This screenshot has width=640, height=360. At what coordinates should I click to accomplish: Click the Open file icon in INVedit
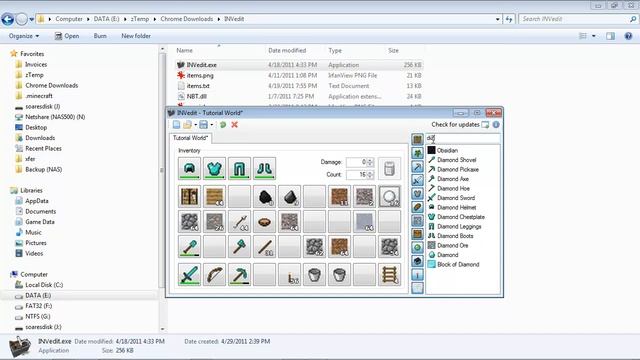coord(187,125)
